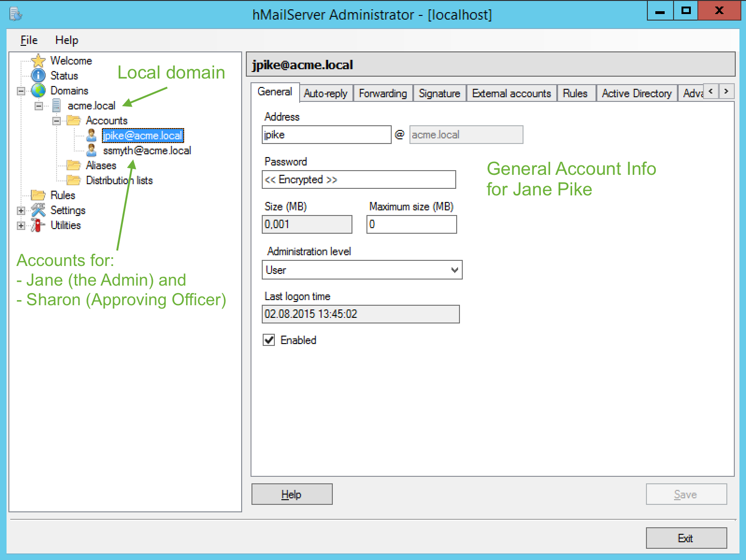Click the Exit button
This screenshot has width=746, height=560.
686,538
